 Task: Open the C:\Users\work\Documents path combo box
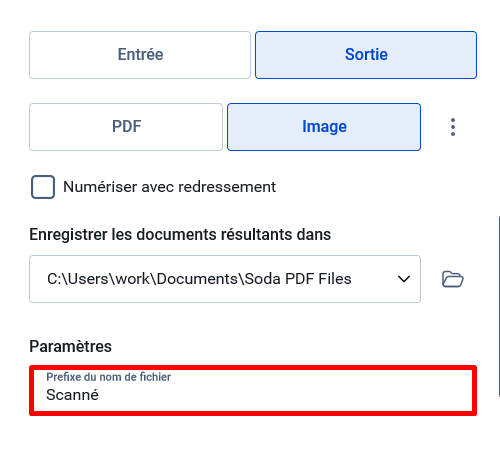[x=225, y=279]
